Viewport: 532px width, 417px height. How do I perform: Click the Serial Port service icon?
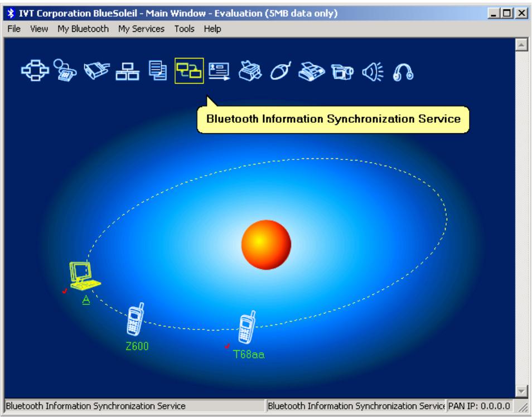point(96,71)
